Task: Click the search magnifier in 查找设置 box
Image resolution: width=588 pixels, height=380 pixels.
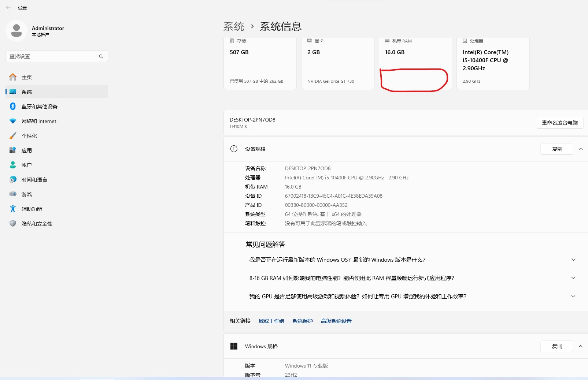Action: click(x=101, y=56)
